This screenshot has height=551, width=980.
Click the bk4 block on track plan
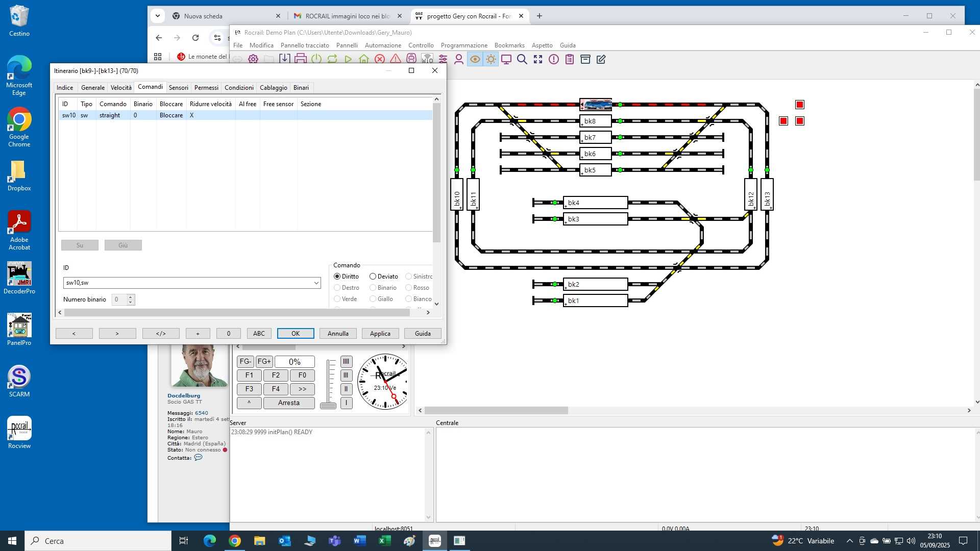[x=595, y=203]
